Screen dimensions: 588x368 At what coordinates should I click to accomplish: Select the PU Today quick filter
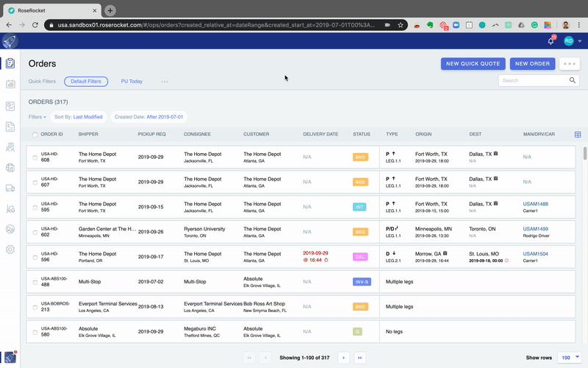pos(132,82)
